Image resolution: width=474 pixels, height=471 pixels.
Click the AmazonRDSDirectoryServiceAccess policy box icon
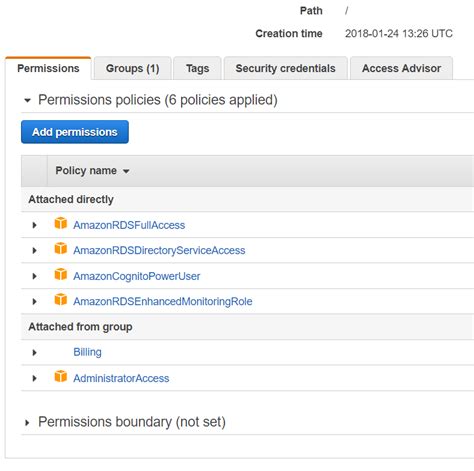[x=61, y=248]
